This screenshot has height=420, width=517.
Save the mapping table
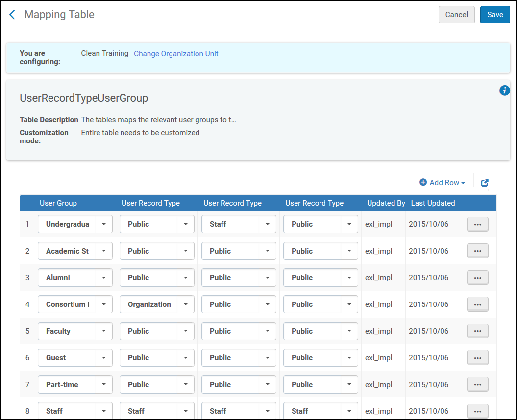click(x=495, y=15)
